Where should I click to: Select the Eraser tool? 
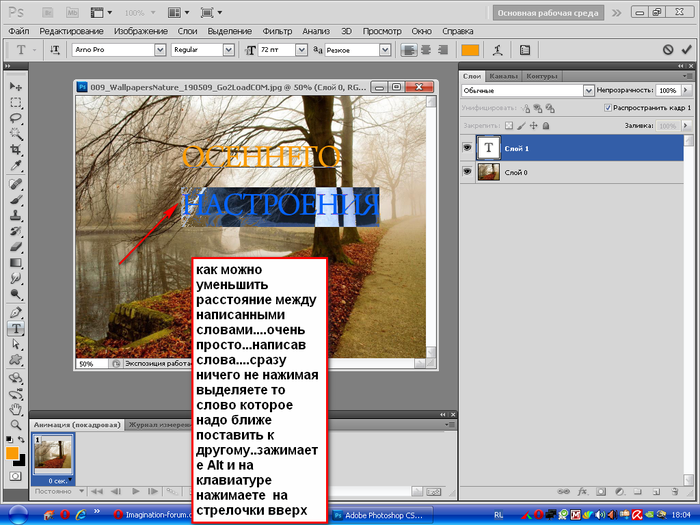[16, 246]
